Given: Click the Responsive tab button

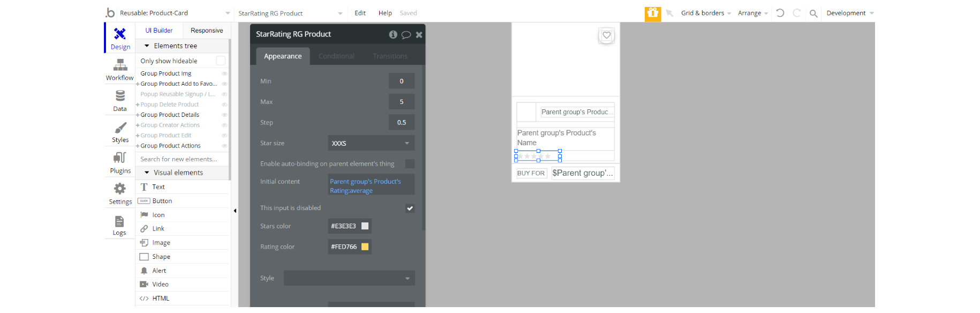Looking at the screenshot, I should point(207,31).
